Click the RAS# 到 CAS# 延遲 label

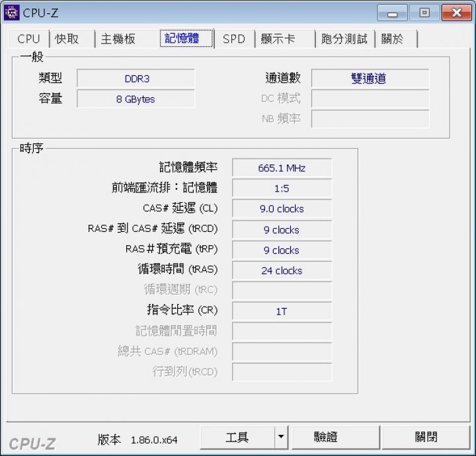pyautogui.click(x=153, y=228)
